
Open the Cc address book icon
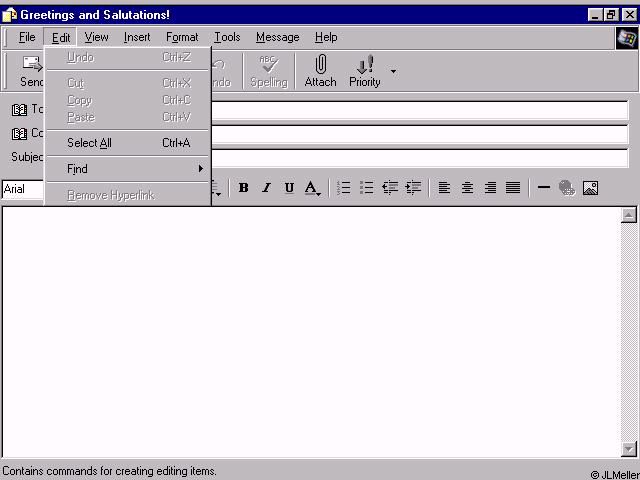pyautogui.click(x=19, y=133)
